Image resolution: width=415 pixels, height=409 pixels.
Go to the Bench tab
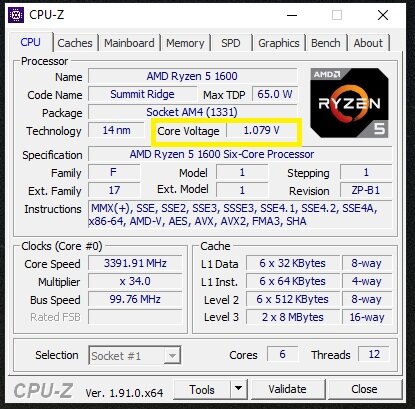pyautogui.click(x=326, y=43)
